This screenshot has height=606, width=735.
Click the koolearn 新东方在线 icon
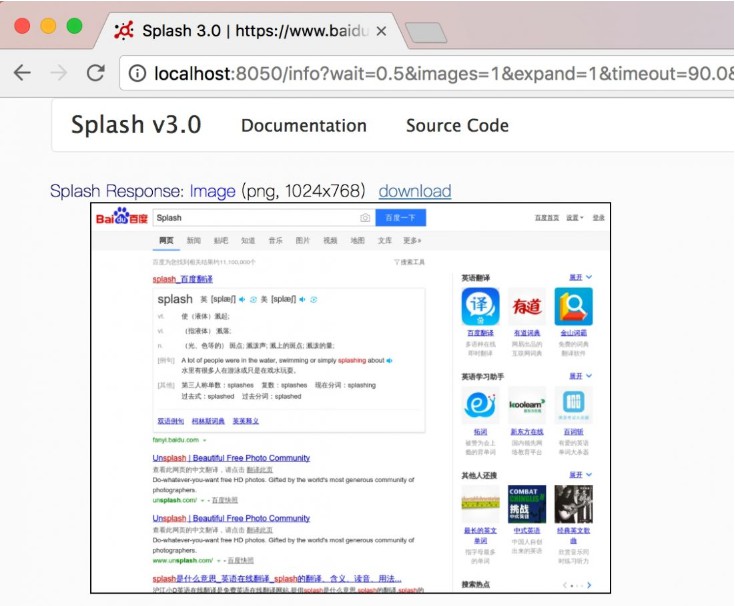pos(527,405)
